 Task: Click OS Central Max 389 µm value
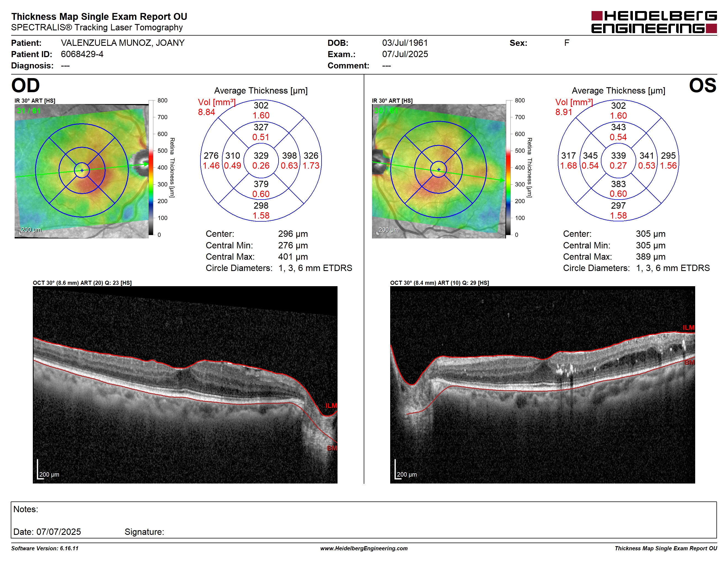(x=650, y=257)
